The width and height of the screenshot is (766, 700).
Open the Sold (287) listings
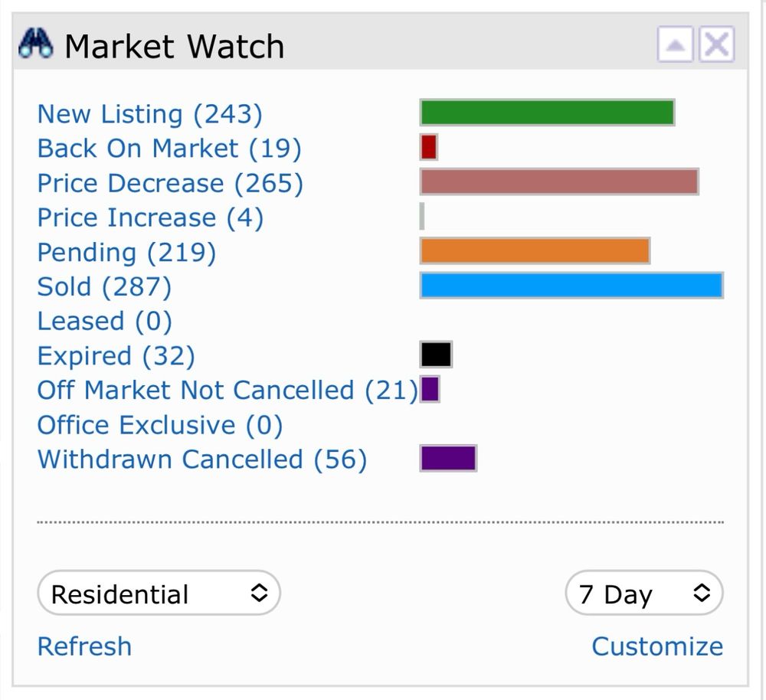point(104,286)
